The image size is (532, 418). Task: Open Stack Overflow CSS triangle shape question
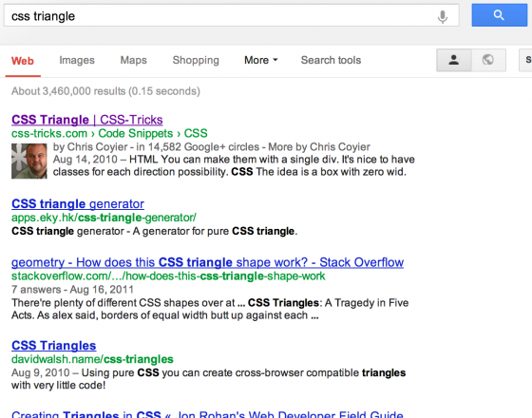point(207,262)
